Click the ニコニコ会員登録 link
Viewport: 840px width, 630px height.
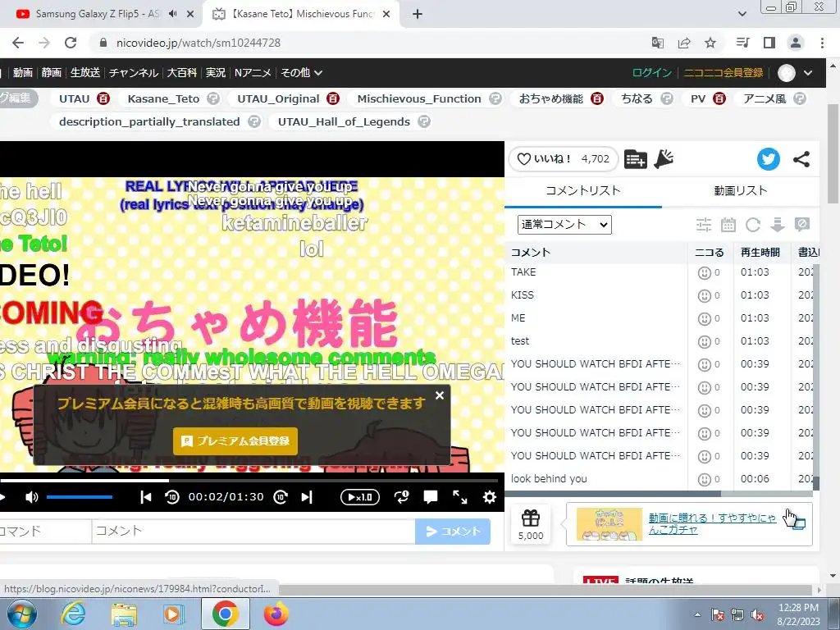[x=724, y=73]
